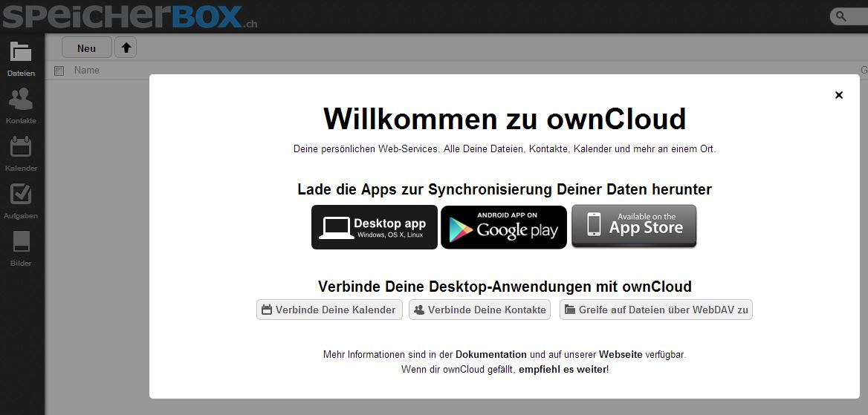Viewport: 868px width, 415px height.
Task: Click the folder icon in the WebDAV button
Action: [x=569, y=310]
